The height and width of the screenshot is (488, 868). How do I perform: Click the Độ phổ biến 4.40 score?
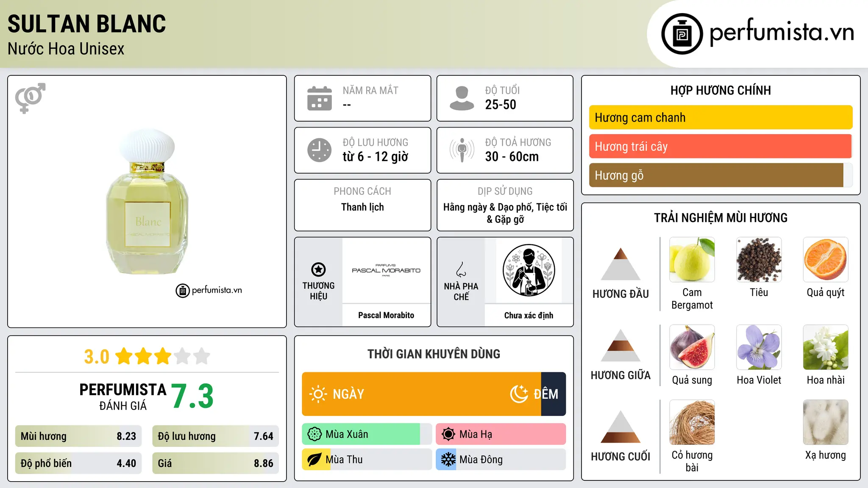78,463
